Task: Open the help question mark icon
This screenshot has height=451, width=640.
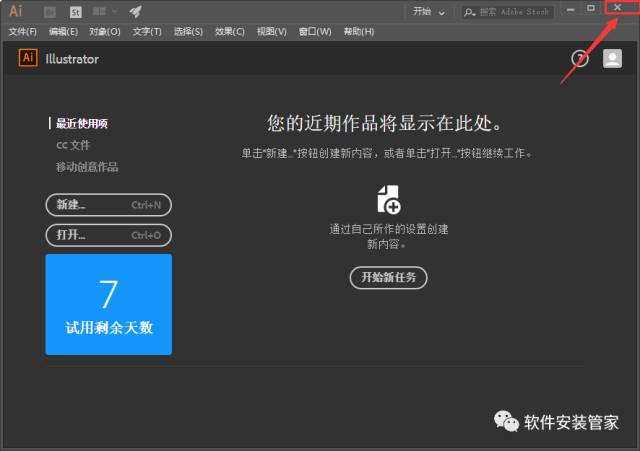Action: (x=580, y=59)
